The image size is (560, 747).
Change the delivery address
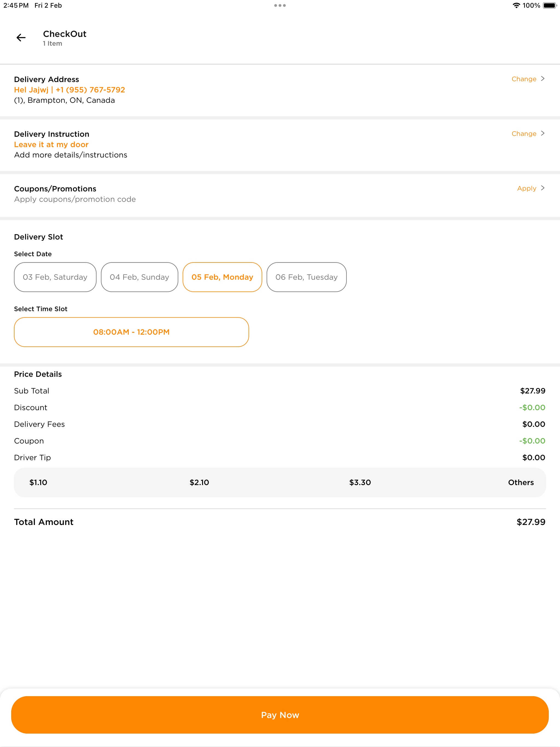pyautogui.click(x=524, y=79)
